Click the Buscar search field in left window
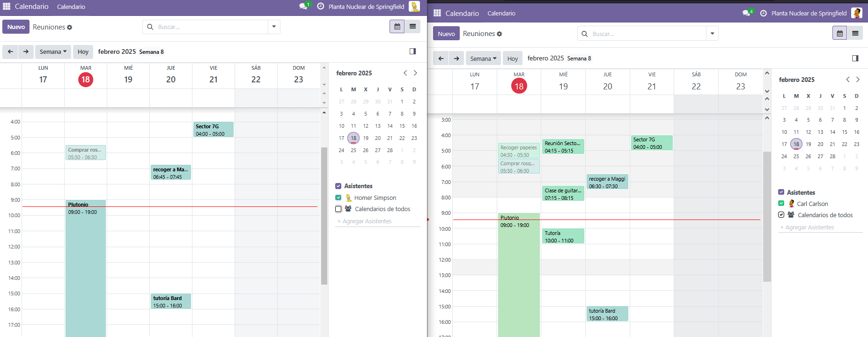The height and width of the screenshot is (337, 868). point(211,27)
